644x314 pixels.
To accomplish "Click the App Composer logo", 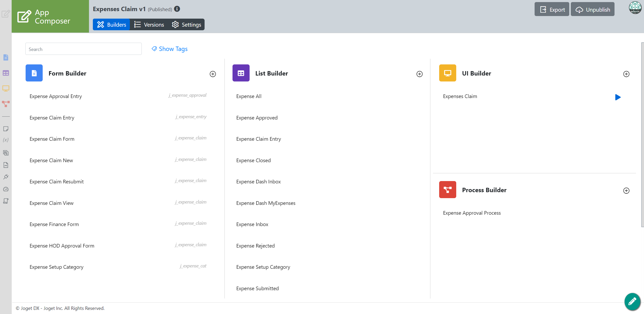I will click(50, 16).
